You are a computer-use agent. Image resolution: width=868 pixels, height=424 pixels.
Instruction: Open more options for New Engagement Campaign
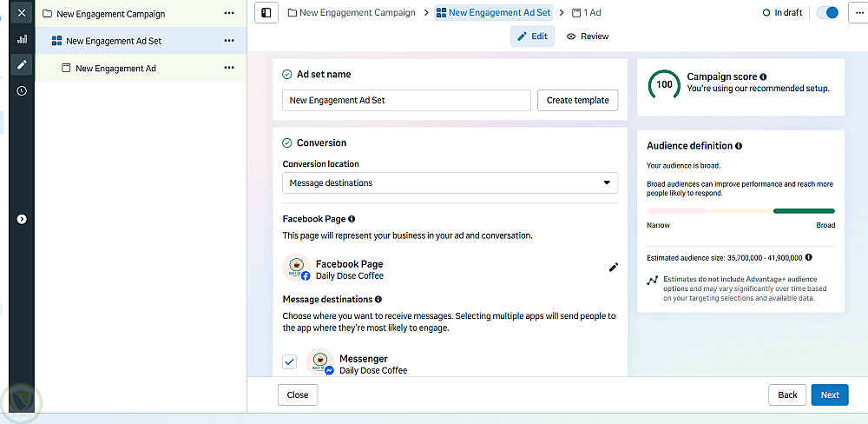229,14
